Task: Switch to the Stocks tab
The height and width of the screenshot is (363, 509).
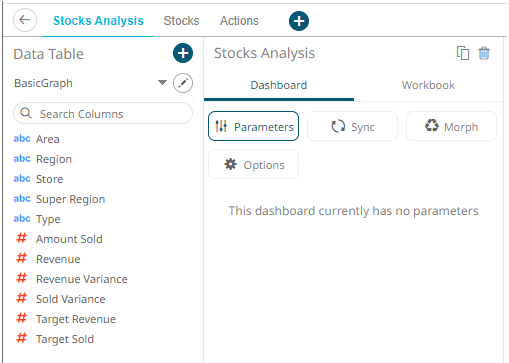Action: [x=181, y=21]
